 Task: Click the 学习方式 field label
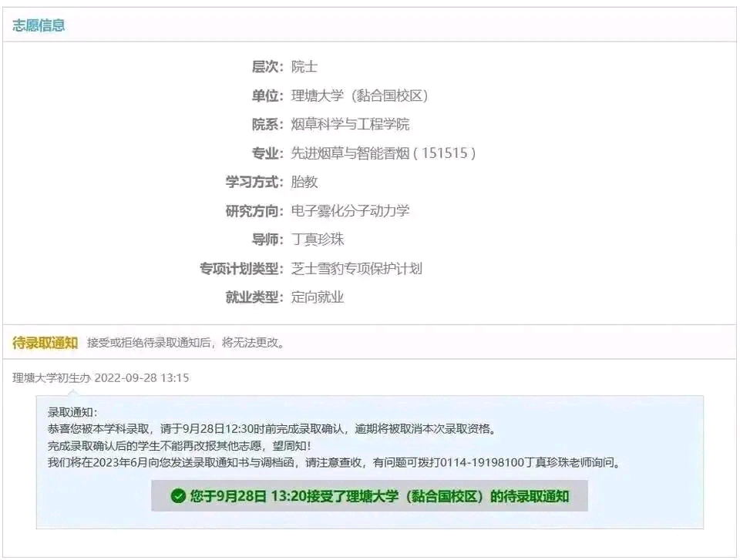[254, 182]
